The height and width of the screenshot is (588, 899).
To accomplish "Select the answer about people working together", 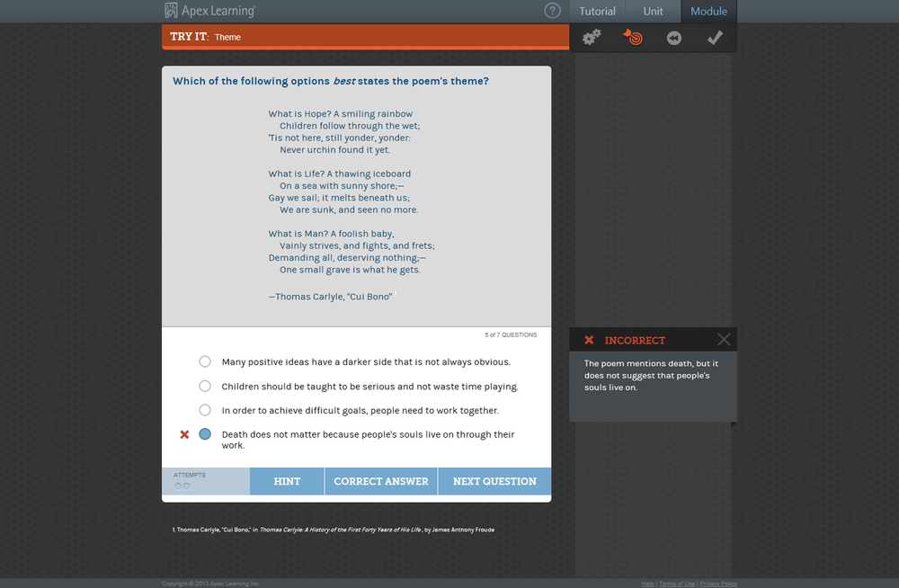I will click(x=205, y=412).
